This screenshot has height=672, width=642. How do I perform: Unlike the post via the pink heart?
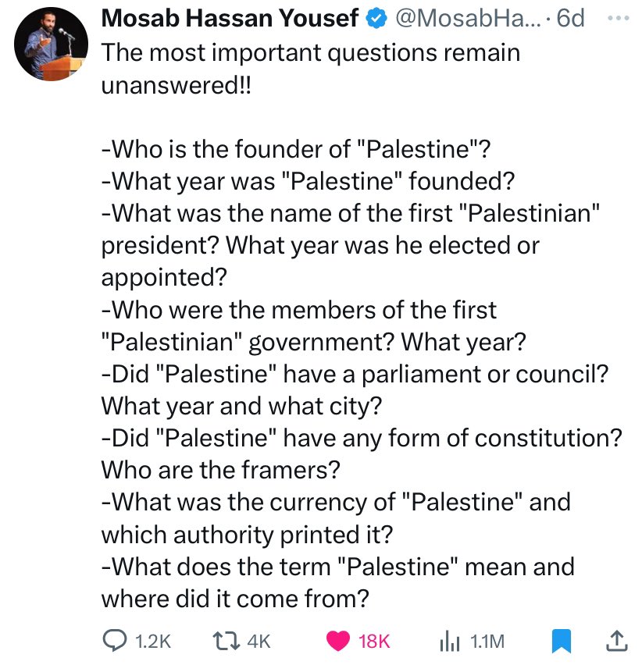click(x=339, y=641)
